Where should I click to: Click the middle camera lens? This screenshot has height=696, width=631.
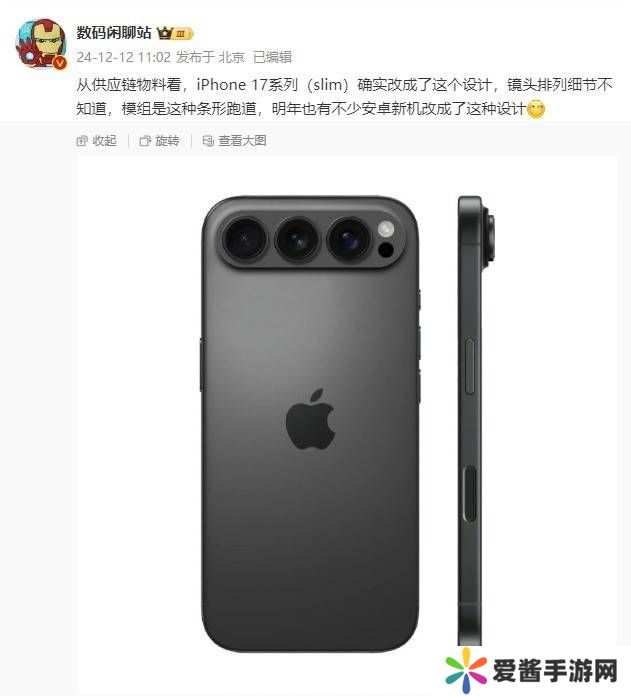click(297, 239)
